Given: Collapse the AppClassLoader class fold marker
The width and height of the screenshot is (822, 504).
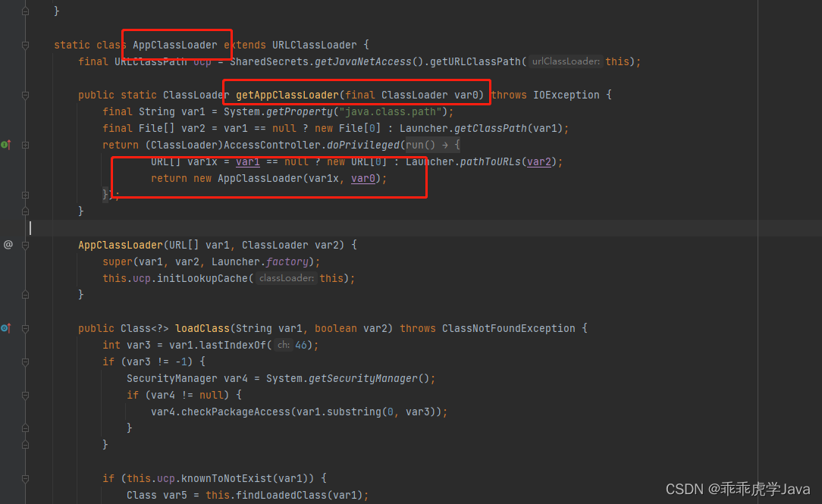Looking at the screenshot, I should [x=25, y=45].
